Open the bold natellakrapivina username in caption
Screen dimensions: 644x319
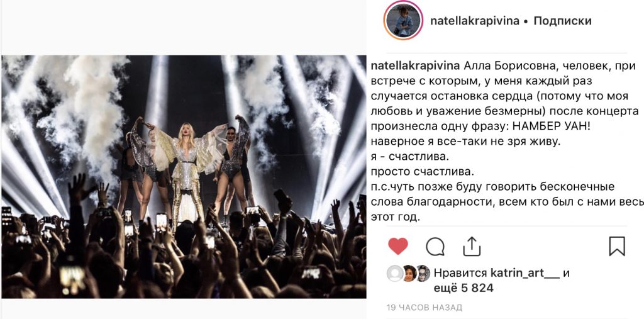[x=415, y=67]
